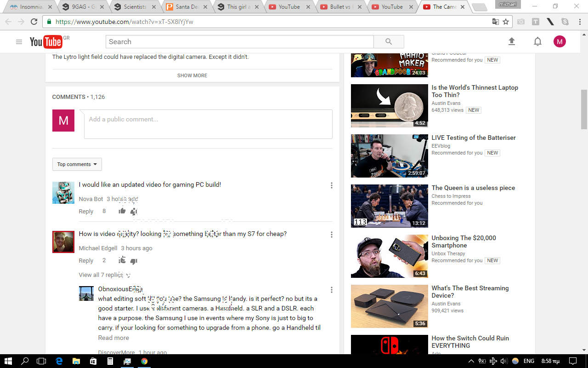Open What's The Best Streaming Device thumbnail
This screenshot has width=588, height=368.
click(390, 306)
